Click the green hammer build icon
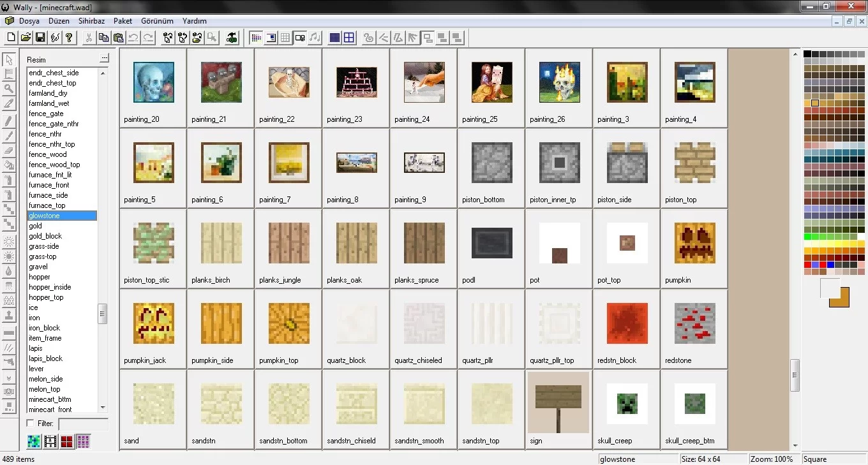This screenshot has width=868, height=465. tap(232, 38)
